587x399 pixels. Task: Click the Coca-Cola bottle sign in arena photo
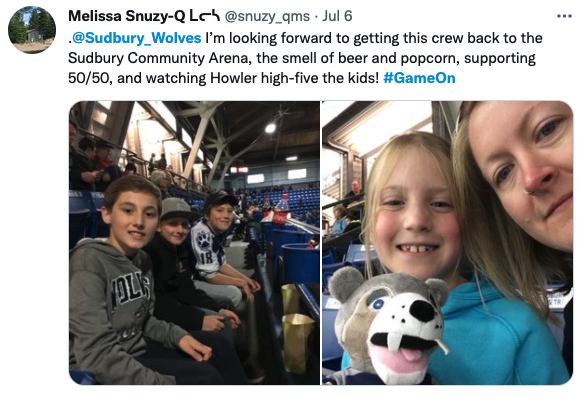pyautogui.click(x=280, y=210)
